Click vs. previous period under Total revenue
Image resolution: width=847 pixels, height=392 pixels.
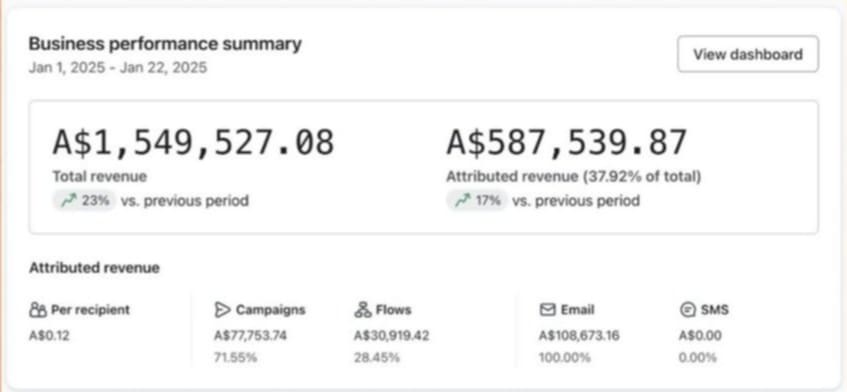[x=185, y=201]
